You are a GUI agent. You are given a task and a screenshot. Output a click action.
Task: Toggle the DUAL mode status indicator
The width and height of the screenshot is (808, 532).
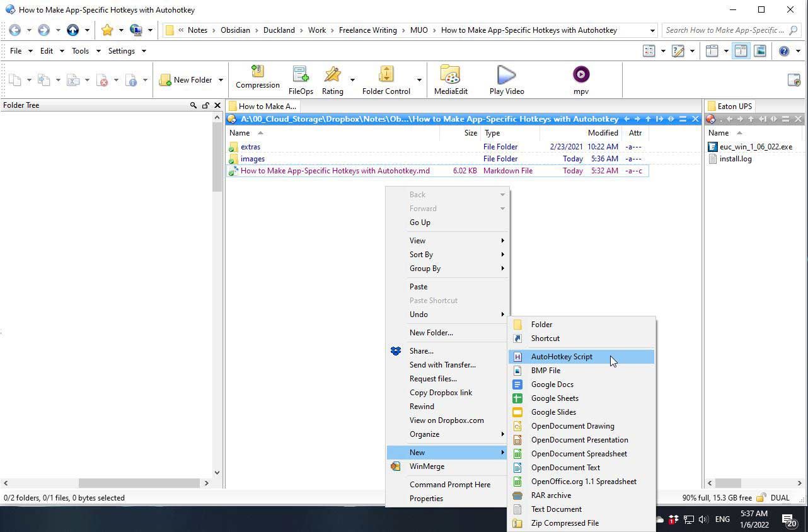(780, 497)
